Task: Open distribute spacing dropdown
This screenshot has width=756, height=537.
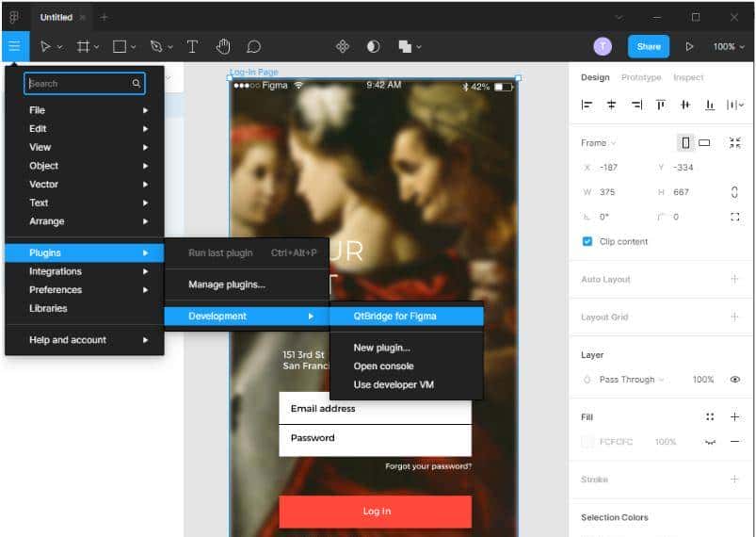Action: [735, 105]
